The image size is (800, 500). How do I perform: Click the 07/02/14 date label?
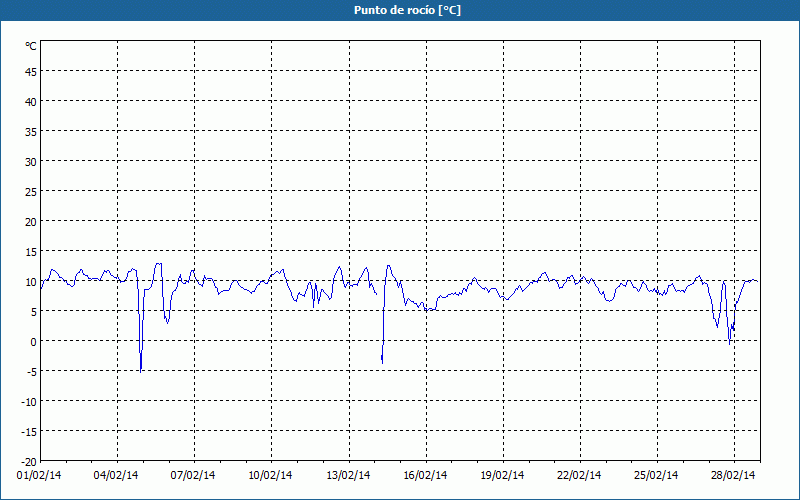click(x=193, y=476)
